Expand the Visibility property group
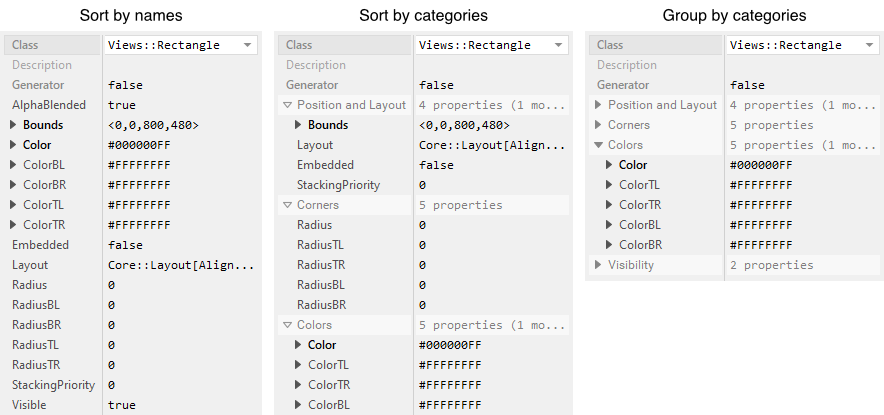Screen dimensions: 884x415 (598, 265)
